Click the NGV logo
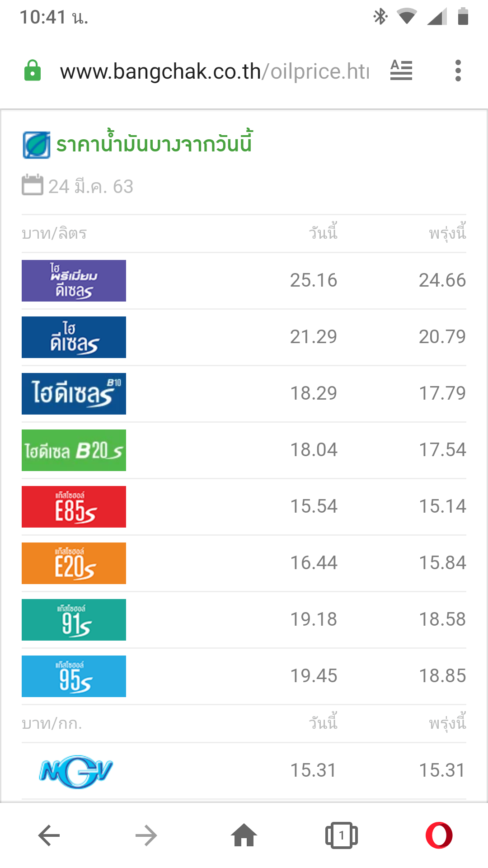Viewport: 488px width, 868px height. click(76, 771)
